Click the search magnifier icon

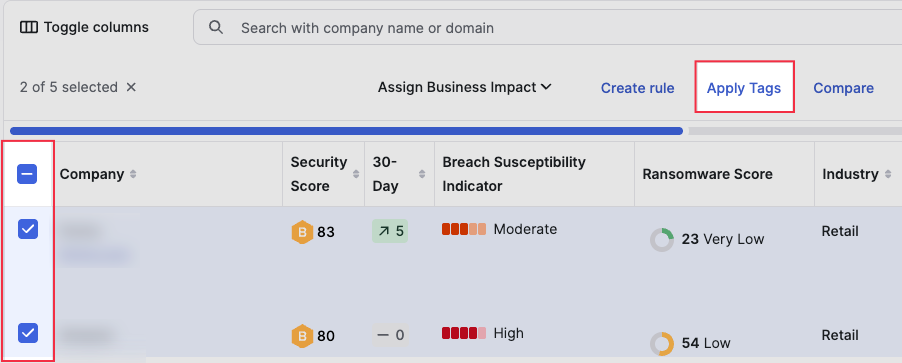pos(216,27)
